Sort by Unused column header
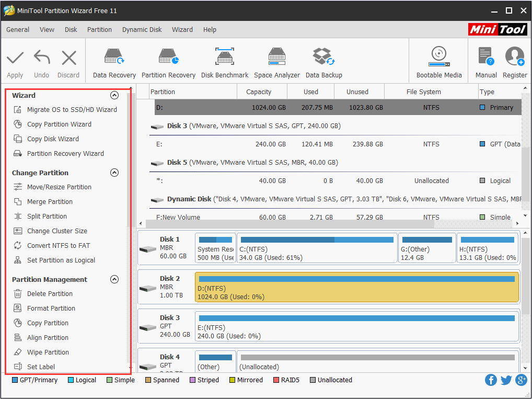Screen dimensions: 532x399 pos(359,92)
